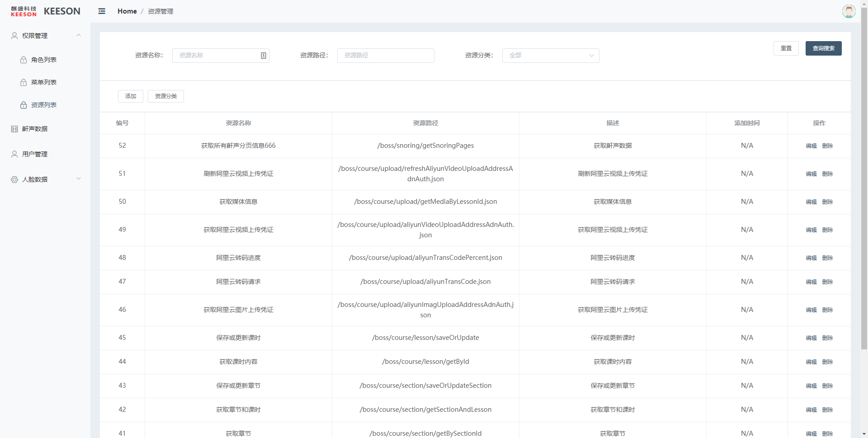
Task: Click the lock icon beside 菜单列表
Action: [x=24, y=82]
